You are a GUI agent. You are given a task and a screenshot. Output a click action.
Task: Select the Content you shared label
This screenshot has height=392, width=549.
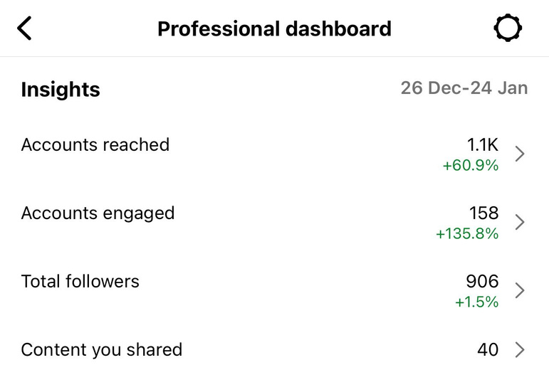pos(102,350)
